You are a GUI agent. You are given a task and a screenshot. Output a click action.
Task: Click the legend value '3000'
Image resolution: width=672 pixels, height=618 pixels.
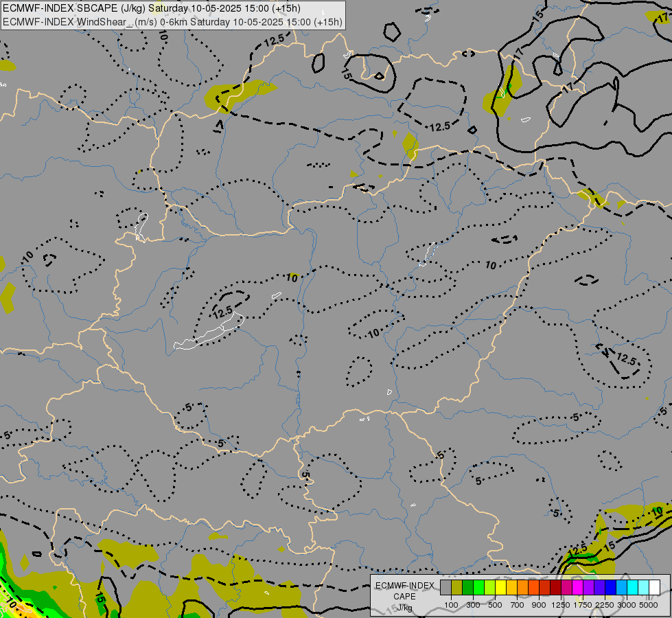(x=627, y=605)
